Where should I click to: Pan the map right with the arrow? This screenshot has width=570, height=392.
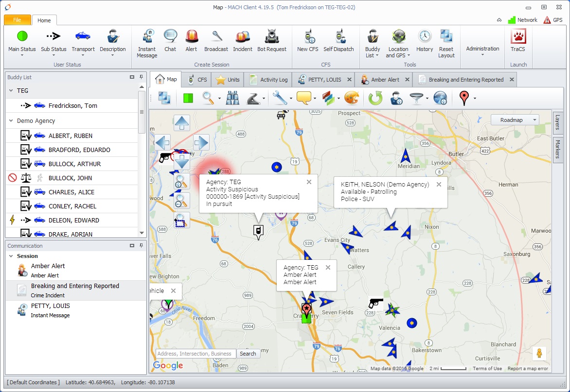coord(201,142)
